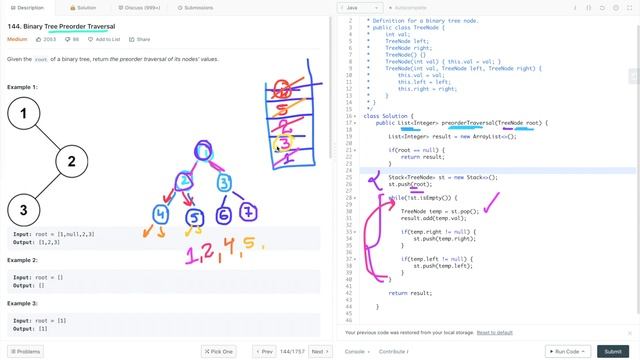
Task: Enter fullscreen editor mode
Action: pyautogui.click(x=629, y=8)
